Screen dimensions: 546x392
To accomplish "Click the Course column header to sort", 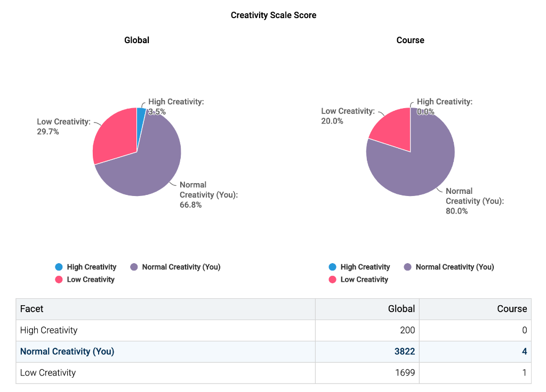I will pos(512,308).
